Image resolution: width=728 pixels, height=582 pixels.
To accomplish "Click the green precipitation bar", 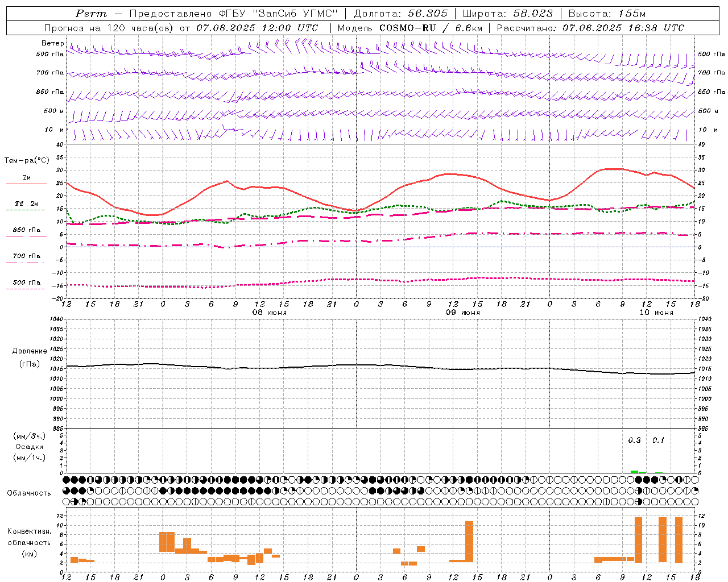I will coord(635,471).
